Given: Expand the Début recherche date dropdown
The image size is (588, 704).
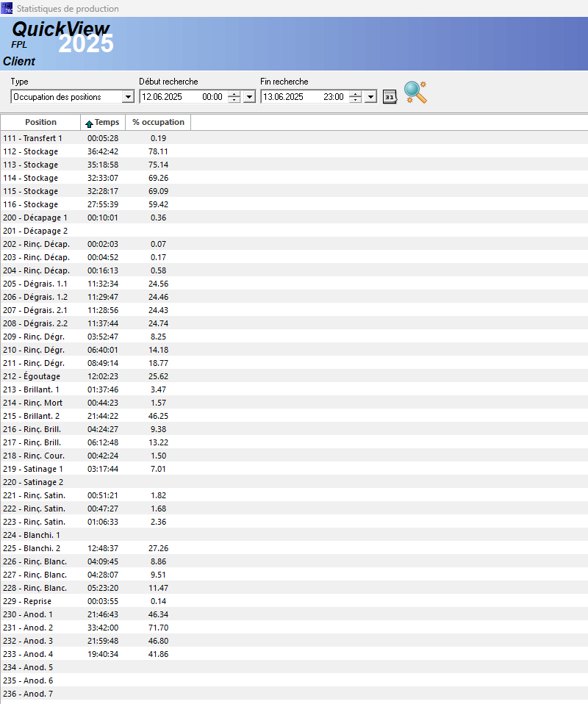Looking at the screenshot, I should [x=249, y=97].
